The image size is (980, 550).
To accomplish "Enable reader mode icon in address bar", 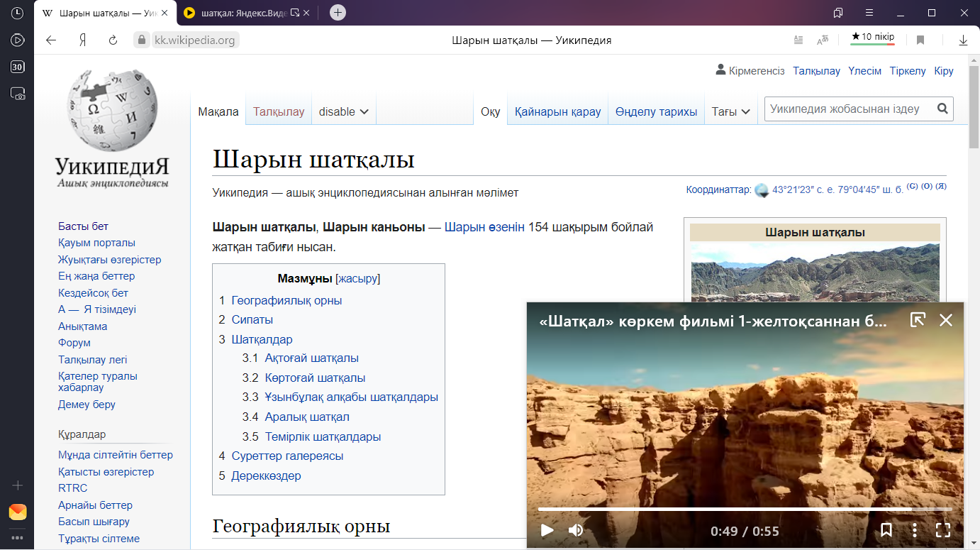I will click(798, 40).
